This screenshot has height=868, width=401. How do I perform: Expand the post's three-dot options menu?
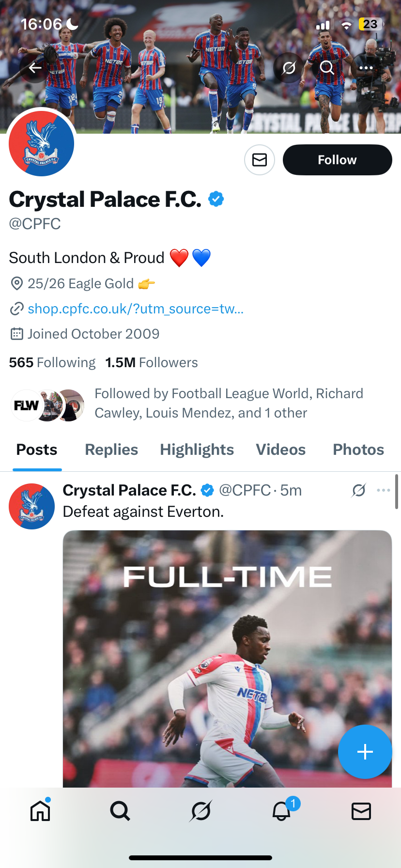pyautogui.click(x=384, y=490)
